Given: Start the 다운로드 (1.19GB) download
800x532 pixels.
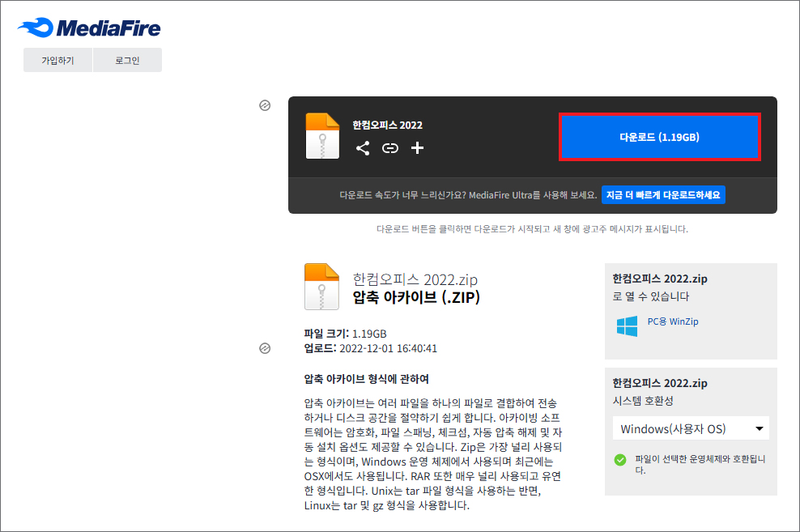Looking at the screenshot, I should click(660, 137).
